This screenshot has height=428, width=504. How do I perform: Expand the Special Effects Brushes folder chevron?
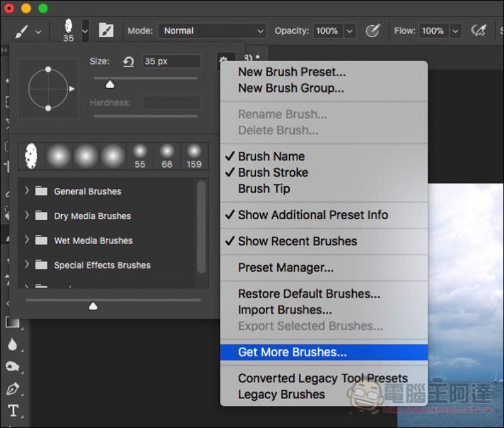click(27, 264)
